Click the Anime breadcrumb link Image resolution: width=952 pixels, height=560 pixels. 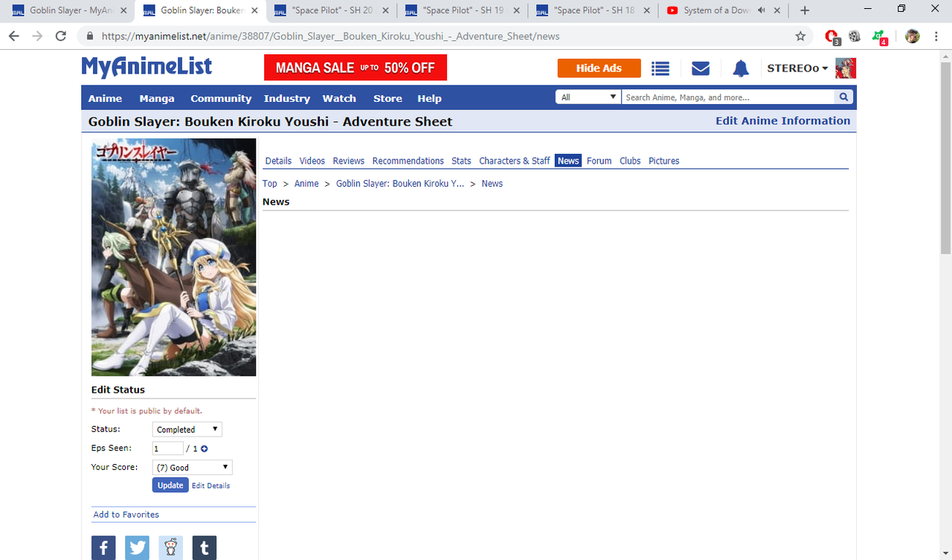[306, 184]
